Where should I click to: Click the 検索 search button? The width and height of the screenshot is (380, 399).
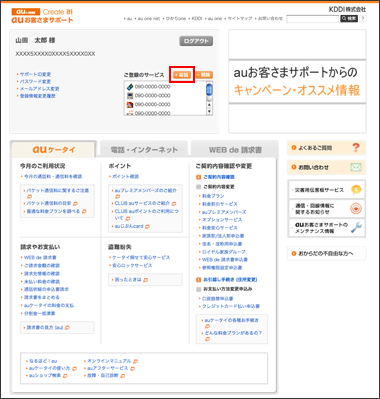(349, 19)
